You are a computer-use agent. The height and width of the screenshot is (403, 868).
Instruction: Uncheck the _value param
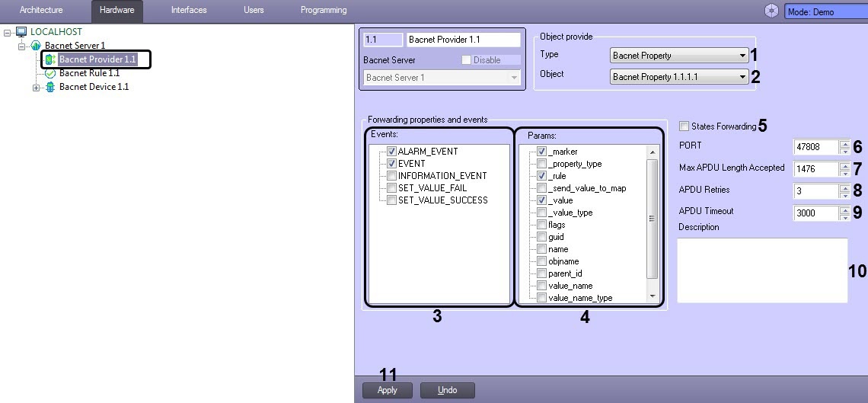pyautogui.click(x=541, y=200)
